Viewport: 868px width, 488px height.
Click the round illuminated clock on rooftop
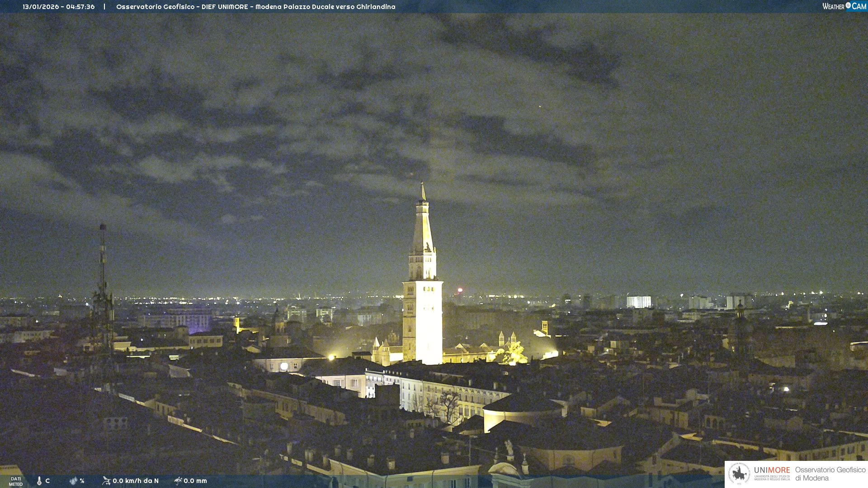pos(284,366)
